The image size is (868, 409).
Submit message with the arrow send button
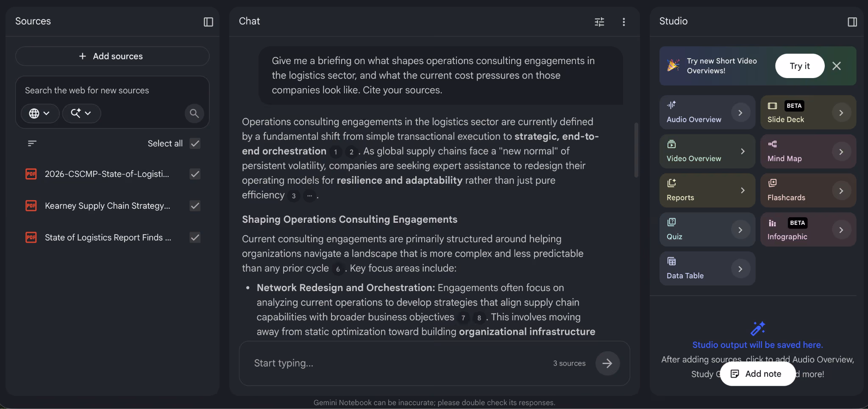[607, 363]
